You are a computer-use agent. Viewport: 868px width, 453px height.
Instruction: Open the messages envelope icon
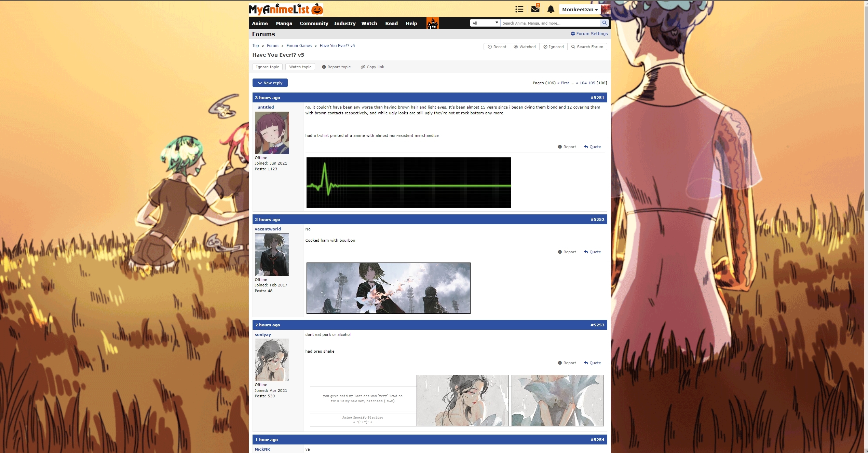535,9
